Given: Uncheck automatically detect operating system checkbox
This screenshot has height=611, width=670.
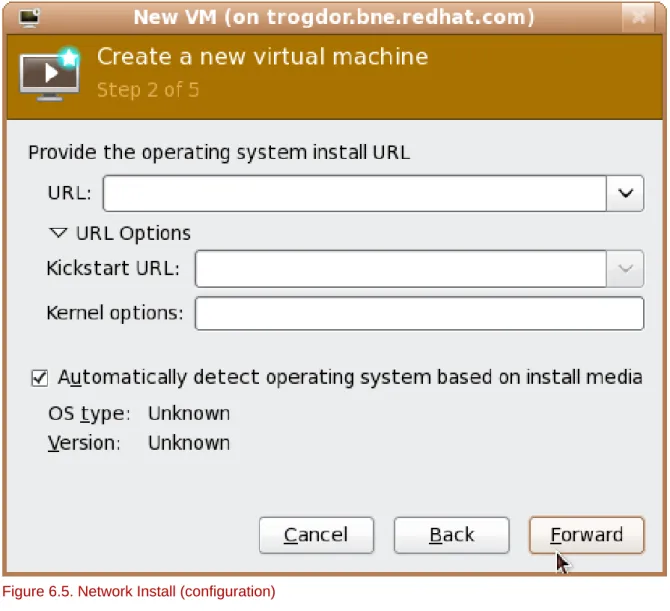Looking at the screenshot, I should click(x=40, y=378).
